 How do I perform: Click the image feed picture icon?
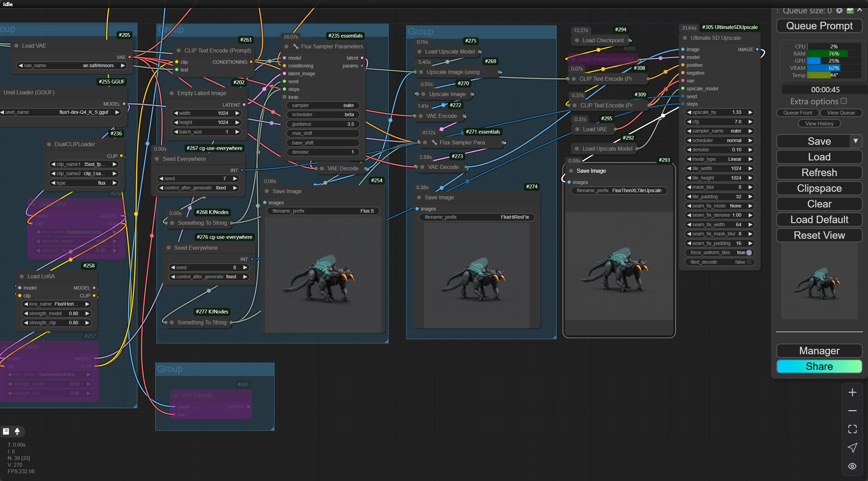[x=850, y=11]
